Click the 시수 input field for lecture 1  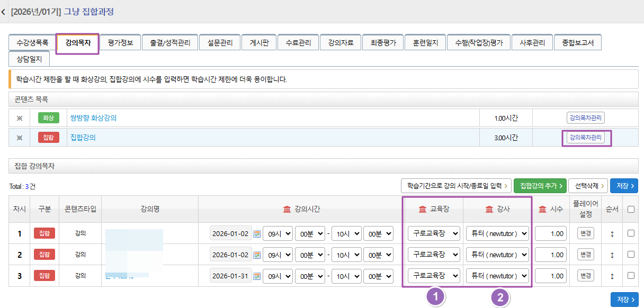click(x=551, y=233)
